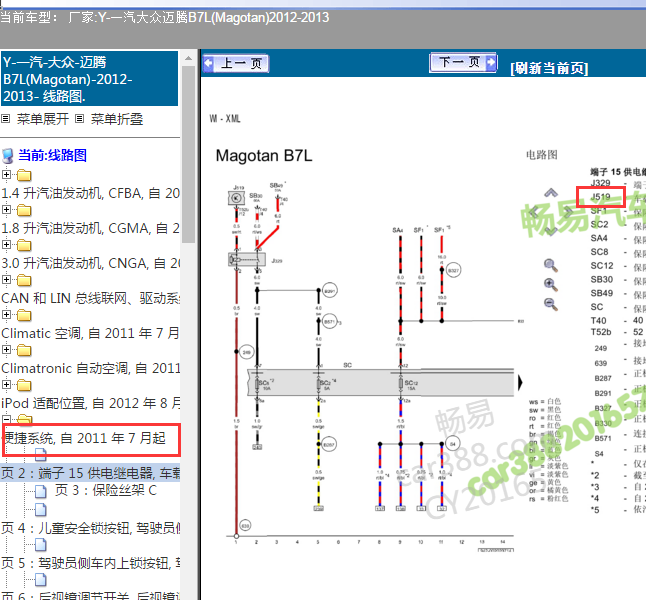Pan the wiring diagram right
Screen dimensions: 646x600
(x=568, y=212)
